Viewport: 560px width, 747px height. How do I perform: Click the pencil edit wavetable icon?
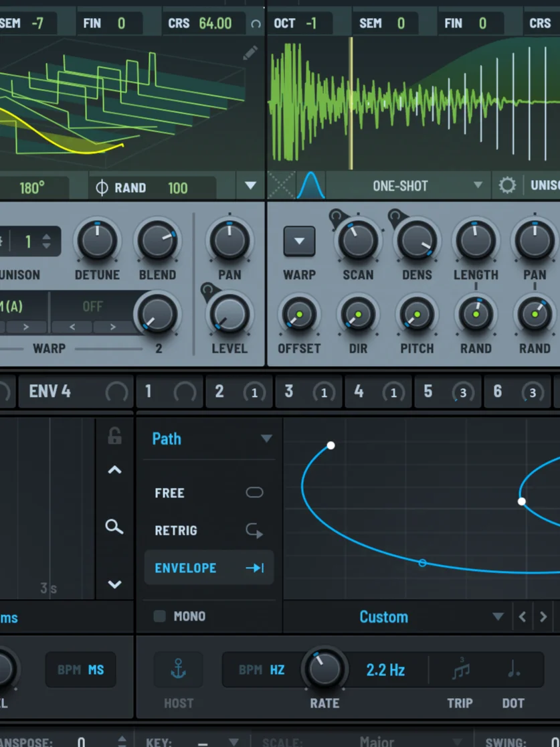tap(250, 52)
